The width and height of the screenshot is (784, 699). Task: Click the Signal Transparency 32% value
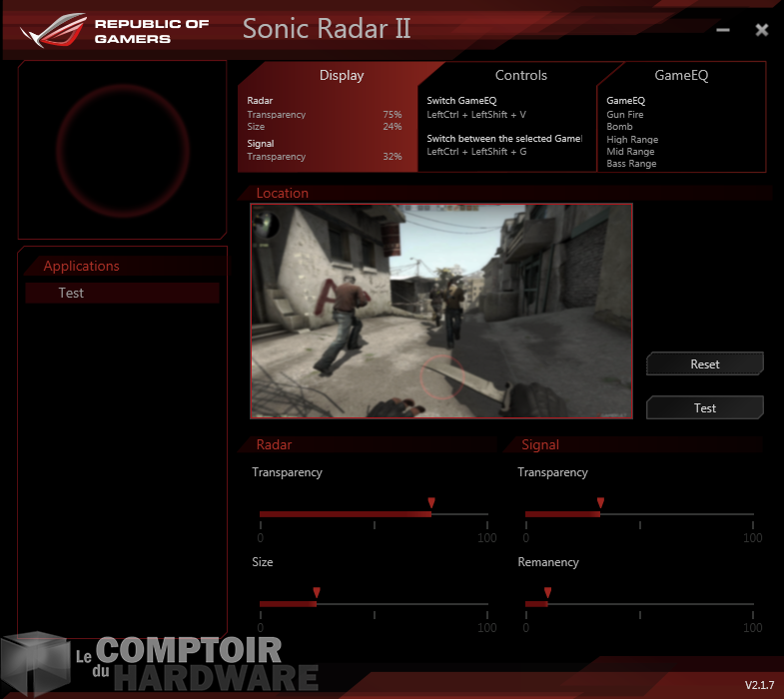tap(392, 157)
